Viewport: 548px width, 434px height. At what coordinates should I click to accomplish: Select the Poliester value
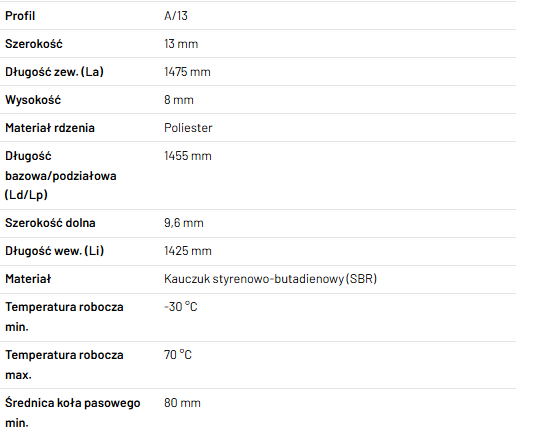click(188, 128)
